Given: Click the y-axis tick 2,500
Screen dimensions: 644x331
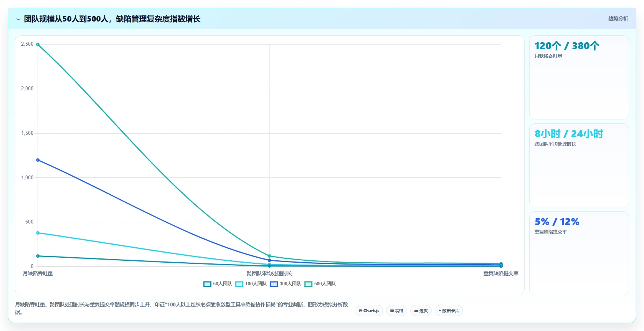Looking at the screenshot, I should (x=27, y=44).
